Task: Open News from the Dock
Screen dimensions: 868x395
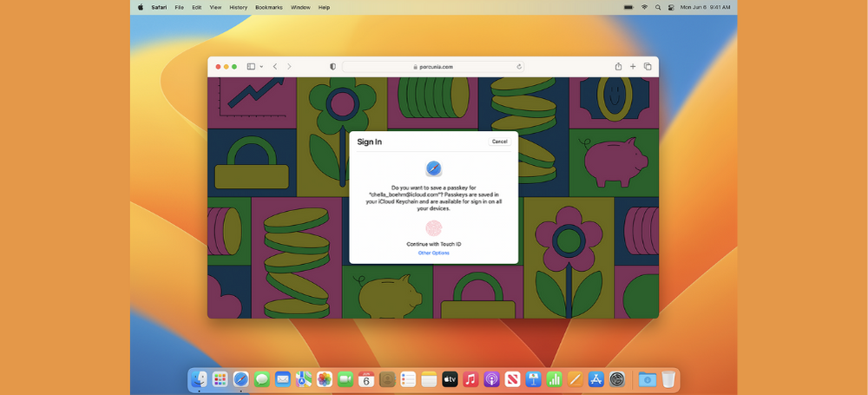Action: point(513,379)
